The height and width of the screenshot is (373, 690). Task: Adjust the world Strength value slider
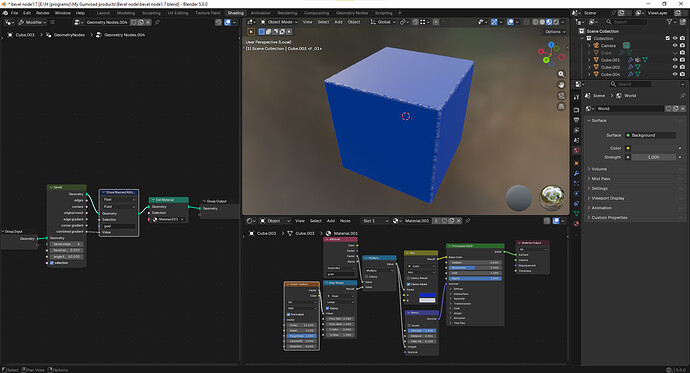tap(653, 157)
